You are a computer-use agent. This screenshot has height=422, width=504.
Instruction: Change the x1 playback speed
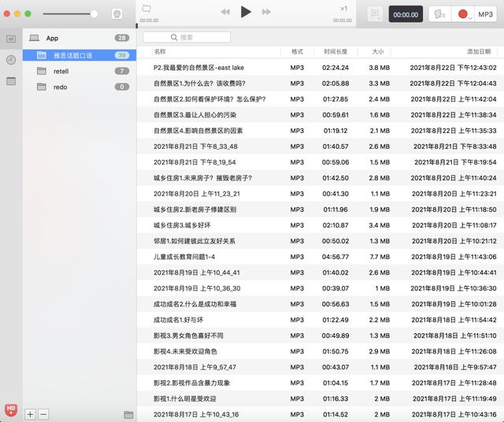[x=343, y=9]
